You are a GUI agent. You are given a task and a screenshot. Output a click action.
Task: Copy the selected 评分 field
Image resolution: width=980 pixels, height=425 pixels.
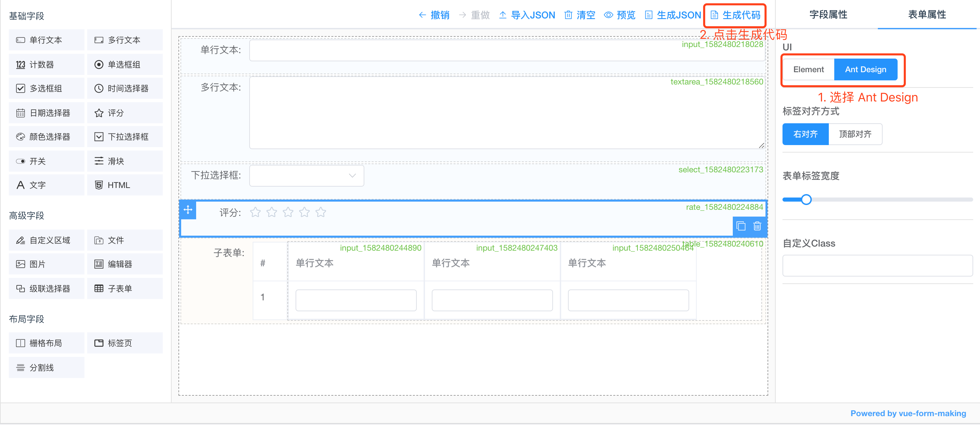pyautogui.click(x=741, y=226)
